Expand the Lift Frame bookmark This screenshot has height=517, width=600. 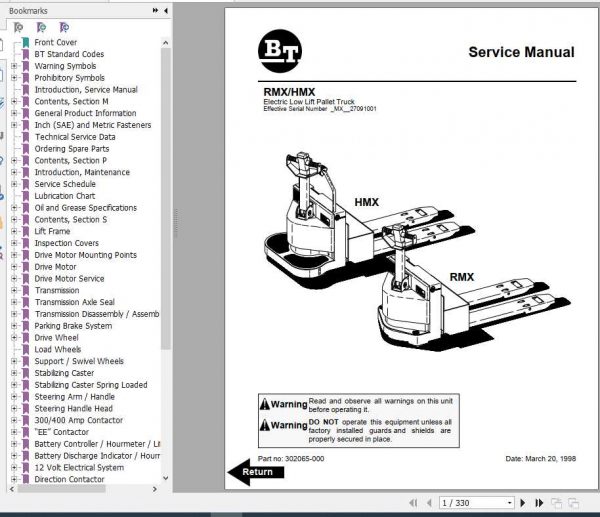tap(14, 231)
